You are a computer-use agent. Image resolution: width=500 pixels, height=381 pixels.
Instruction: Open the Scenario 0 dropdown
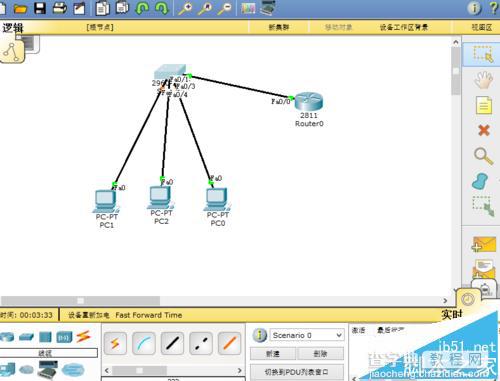(307, 335)
